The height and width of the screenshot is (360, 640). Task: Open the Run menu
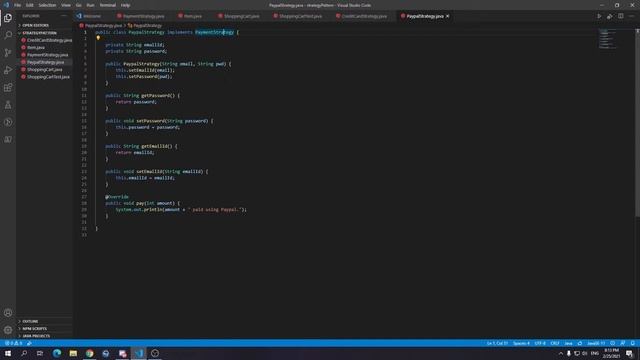[x=90, y=5]
